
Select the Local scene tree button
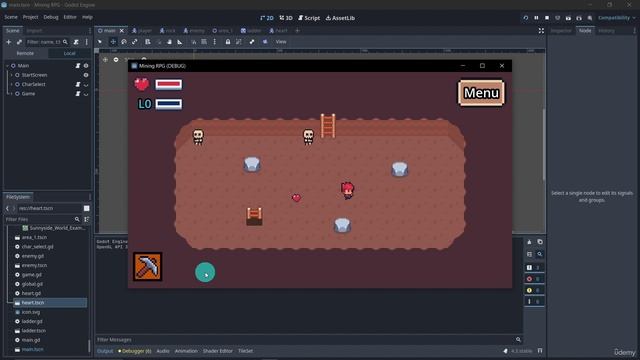(x=69, y=53)
